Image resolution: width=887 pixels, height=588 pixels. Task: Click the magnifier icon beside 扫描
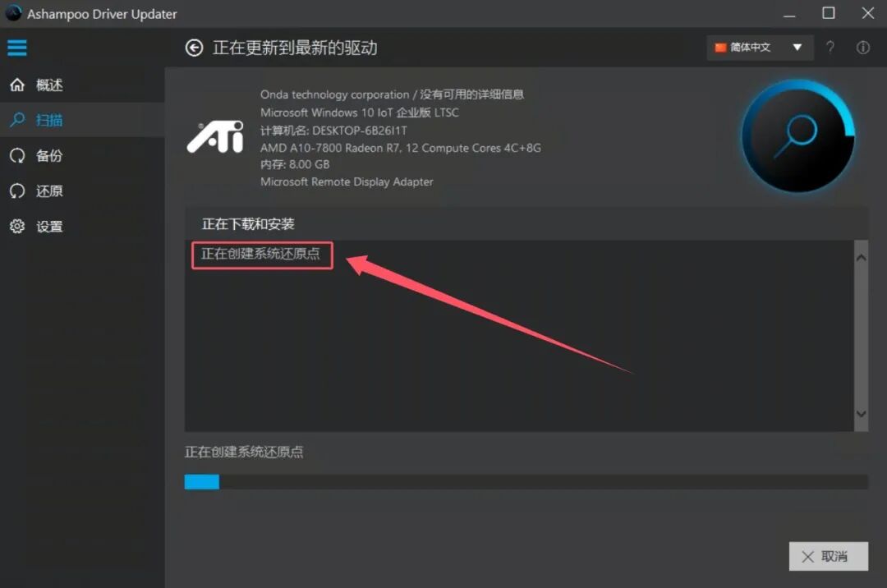tap(17, 120)
